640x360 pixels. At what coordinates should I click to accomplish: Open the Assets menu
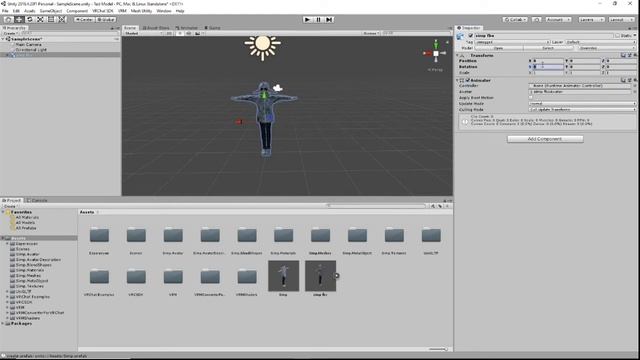click(x=29, y=11)
